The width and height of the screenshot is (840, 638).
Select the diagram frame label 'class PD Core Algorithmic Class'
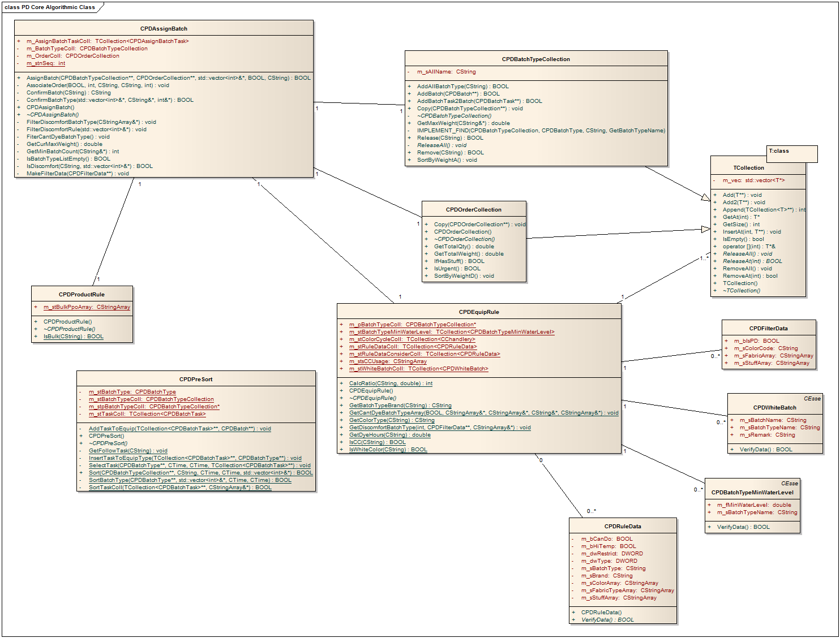tap(50, 7)
